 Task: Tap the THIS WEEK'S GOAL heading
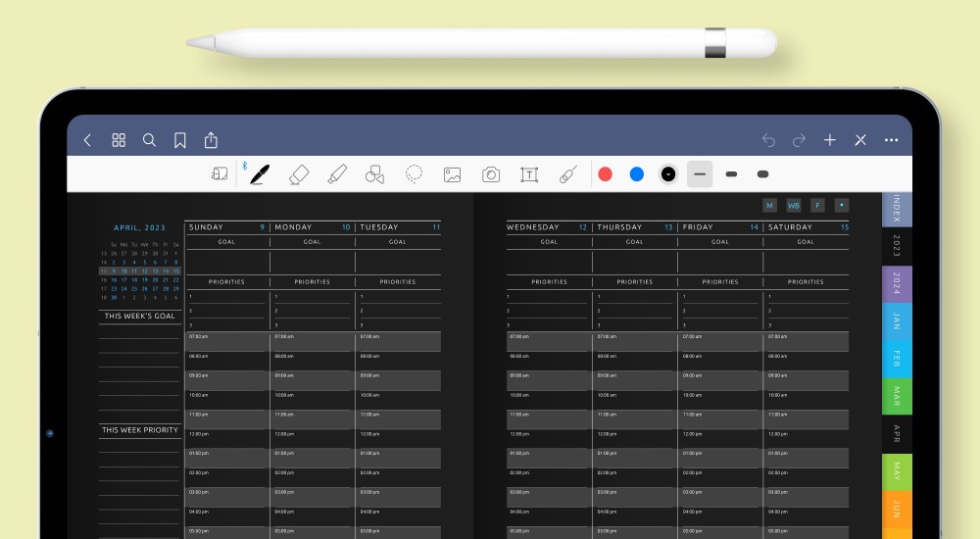pos(140,316)
